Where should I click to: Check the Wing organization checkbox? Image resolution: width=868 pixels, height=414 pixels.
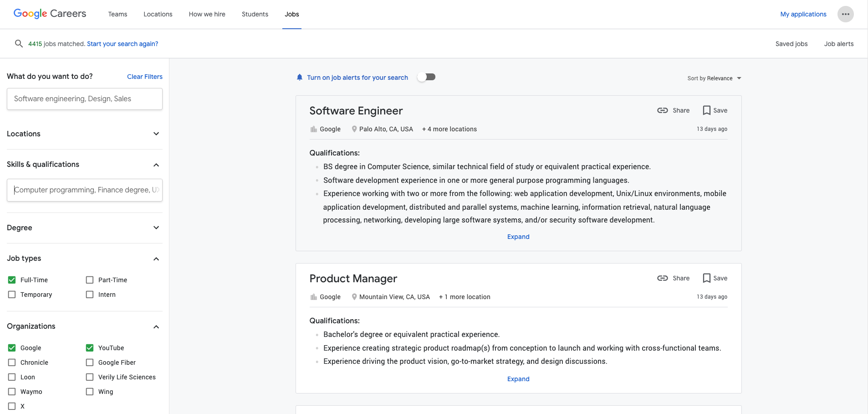90,392
